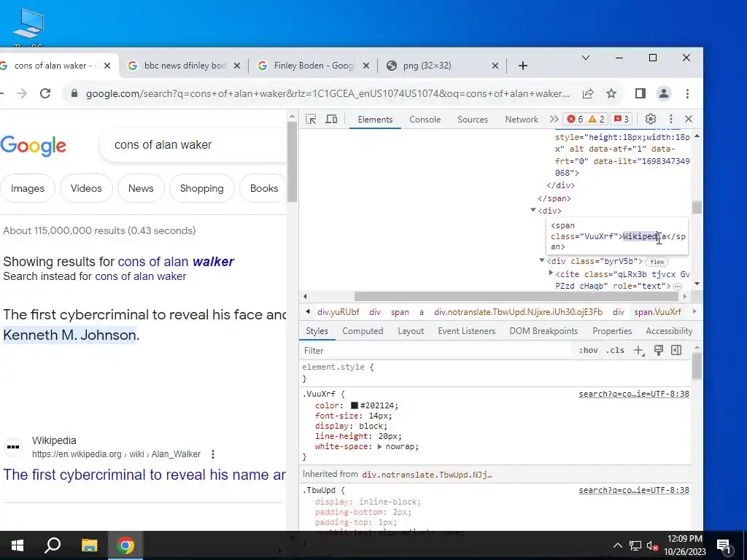Click the errors and warnings counter badge
This screenshot has width=747, height=560.
click(586, 119)
